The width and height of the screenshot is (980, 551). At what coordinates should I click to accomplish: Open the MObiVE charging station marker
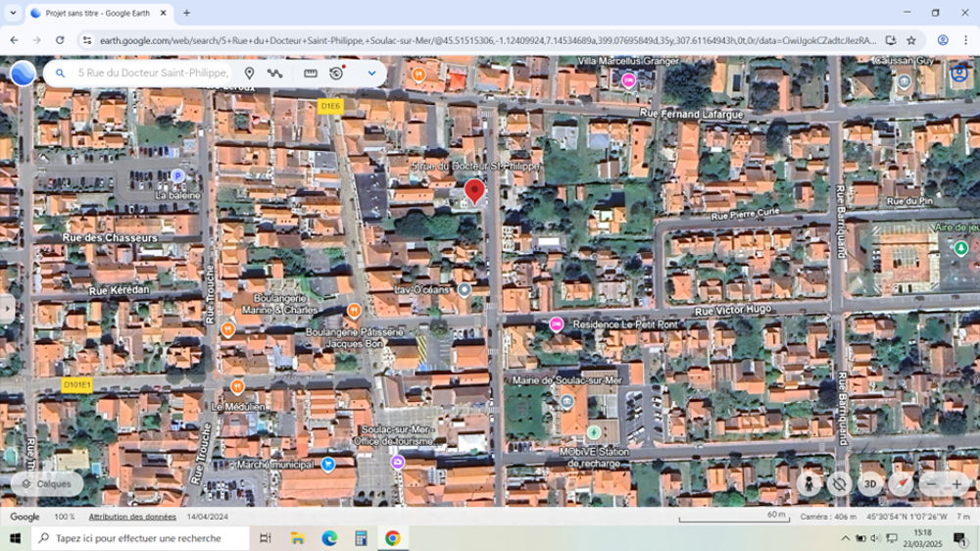[x=594, y=432]
